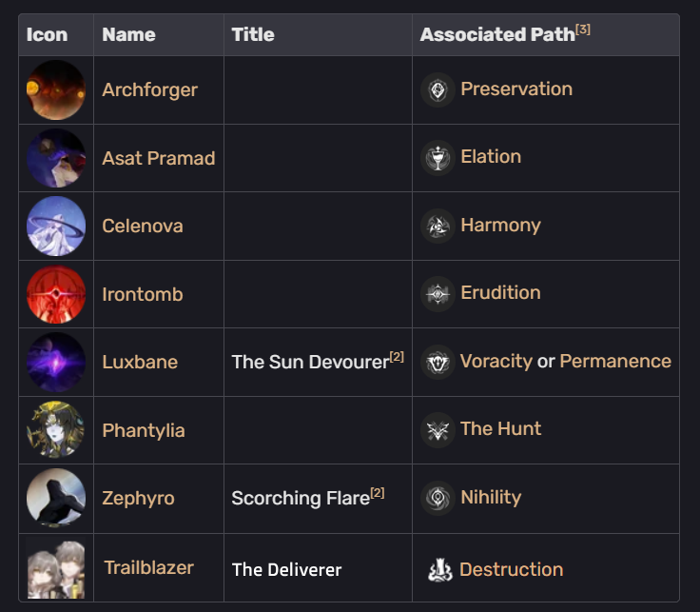Click the Voracity path icon
The height and width of the screenshot is (612, 700).
coord(437,363)
